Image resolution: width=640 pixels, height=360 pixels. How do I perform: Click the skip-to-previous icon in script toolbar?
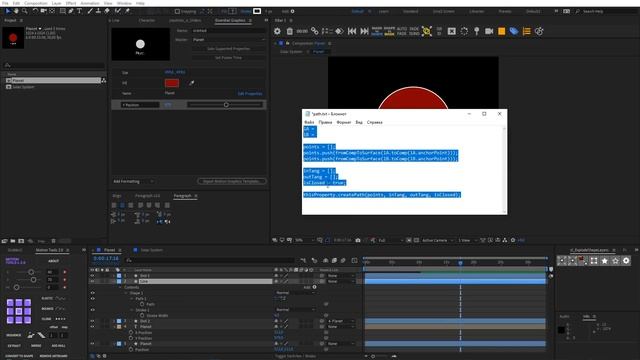352,31
